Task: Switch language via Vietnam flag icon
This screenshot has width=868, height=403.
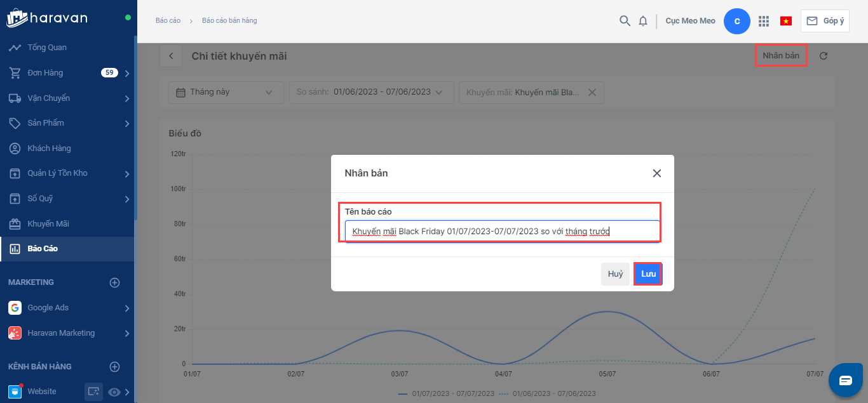Action: coord(786,21)
